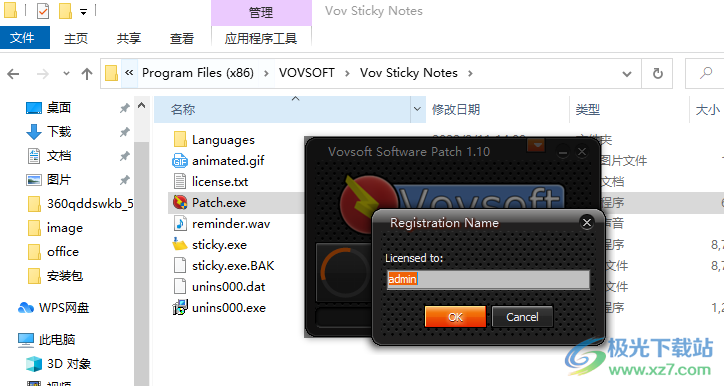This screenshot has width=724, height=386.
Task: Select sticky.exe.BAK file icon
Action: (x=180, y=265)
